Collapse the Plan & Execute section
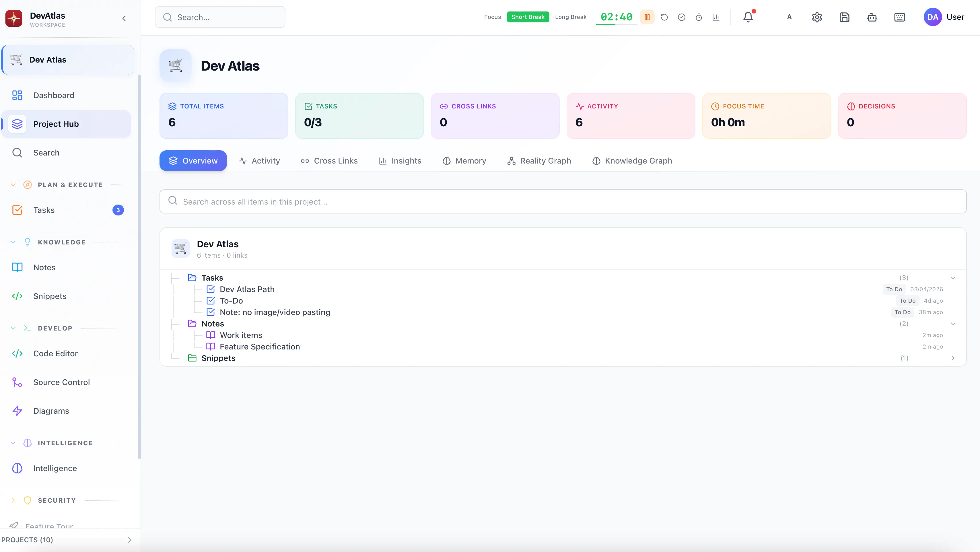Image resolution: width=980 pixels, height=552 pixels. click(13, 185)
